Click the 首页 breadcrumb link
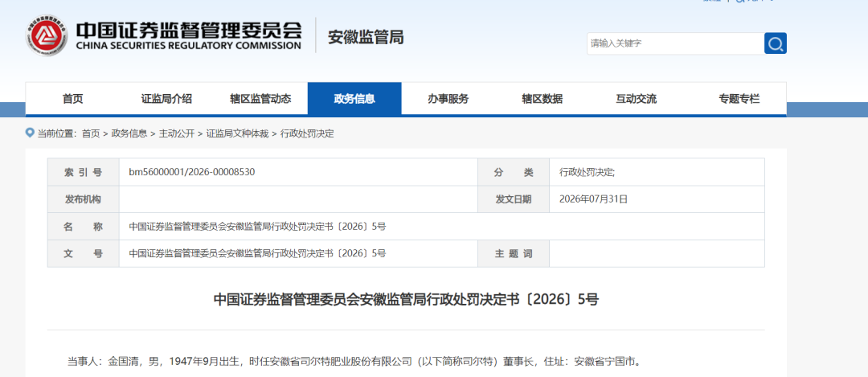868x377 pixels. (x=91, y=133)
